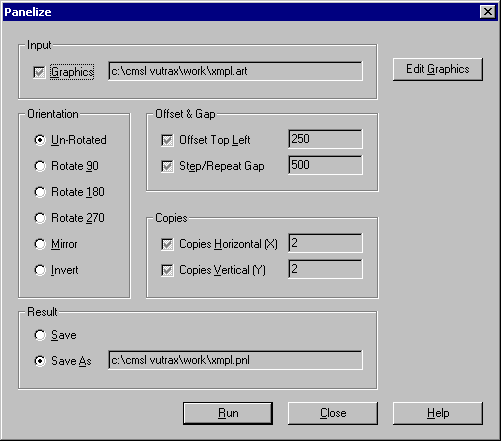Choose the Save result option
Viewport: 501px width, 441px height.
click(x=40, y=335)
